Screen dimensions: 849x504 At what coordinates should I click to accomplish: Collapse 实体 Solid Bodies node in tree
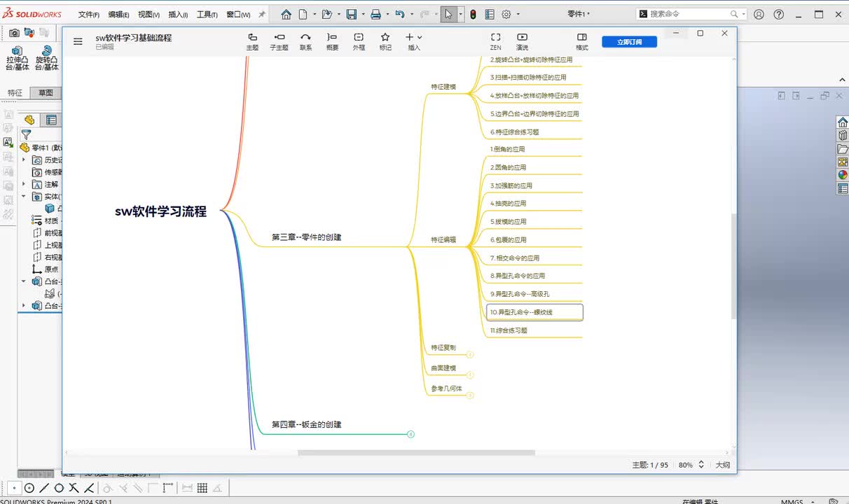[x=24, y=197]
